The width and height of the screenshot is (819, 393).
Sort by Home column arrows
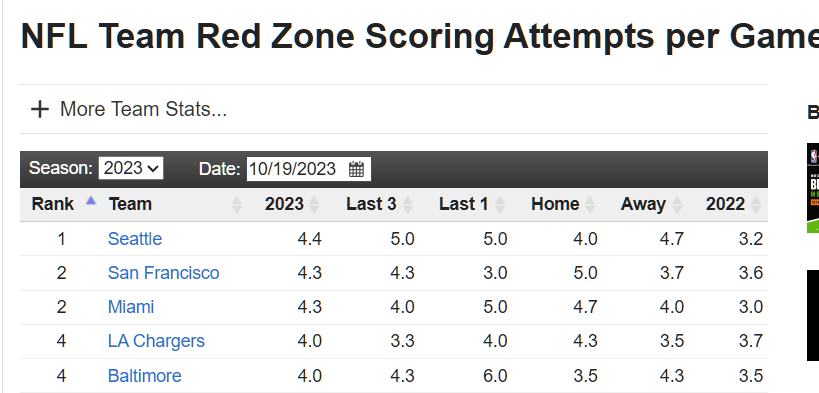[590, 204]
